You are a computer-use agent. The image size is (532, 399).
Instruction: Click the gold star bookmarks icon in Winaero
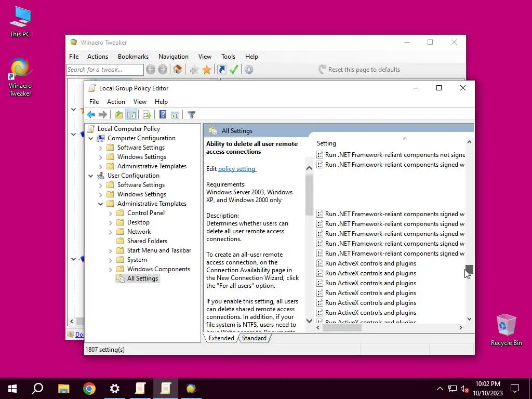[207, 70]
